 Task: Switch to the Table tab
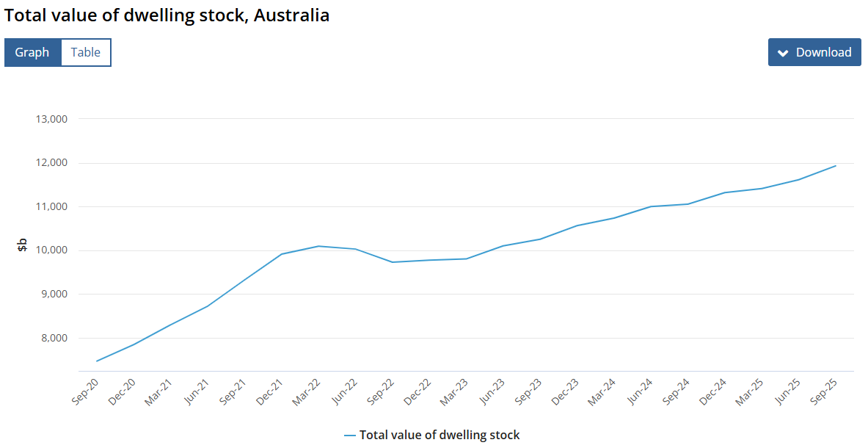86,52
